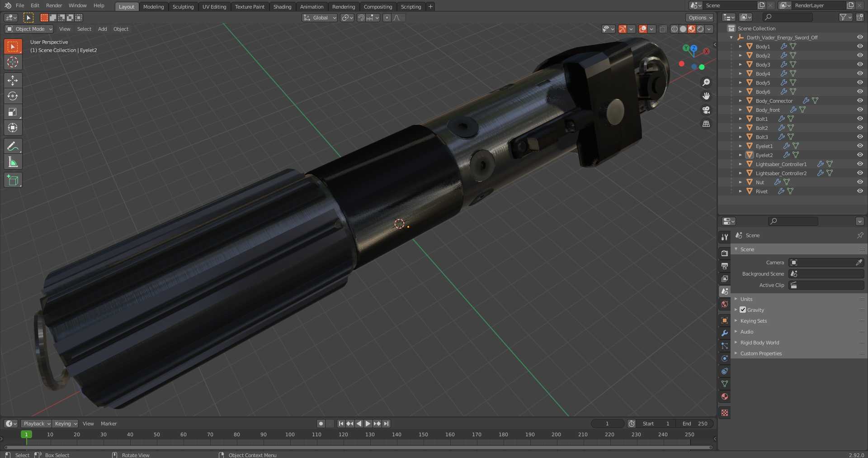Hide Body_Connector in the outliner
Image resolution: width=868 pixels, height=458 pixels.
click(860, 100)
